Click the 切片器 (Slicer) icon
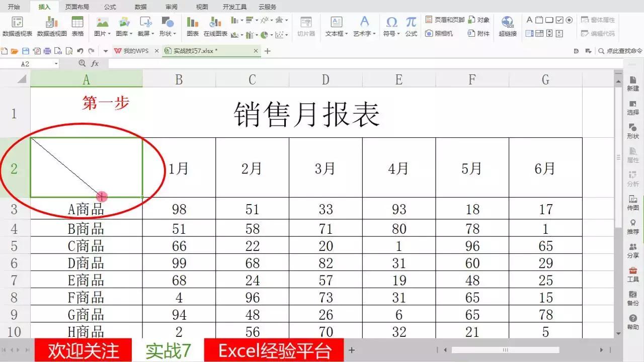The image size is (644, 362). pyautogui.click(x=305, y=26)
